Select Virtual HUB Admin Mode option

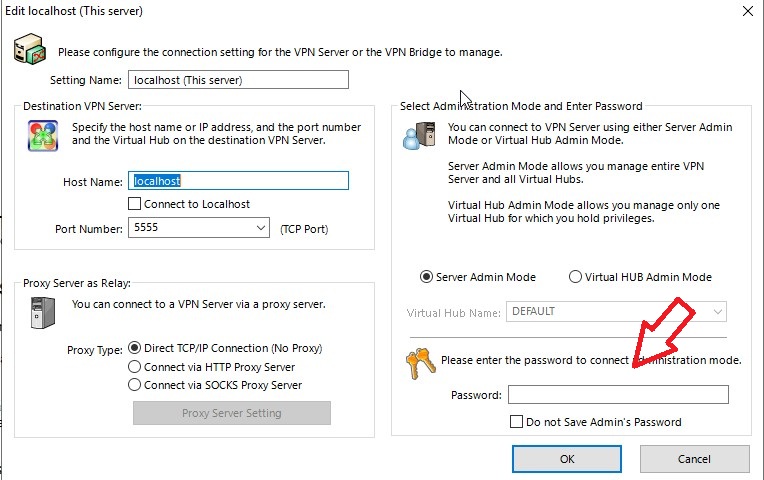pyautogui.click(x=575, y=277)
